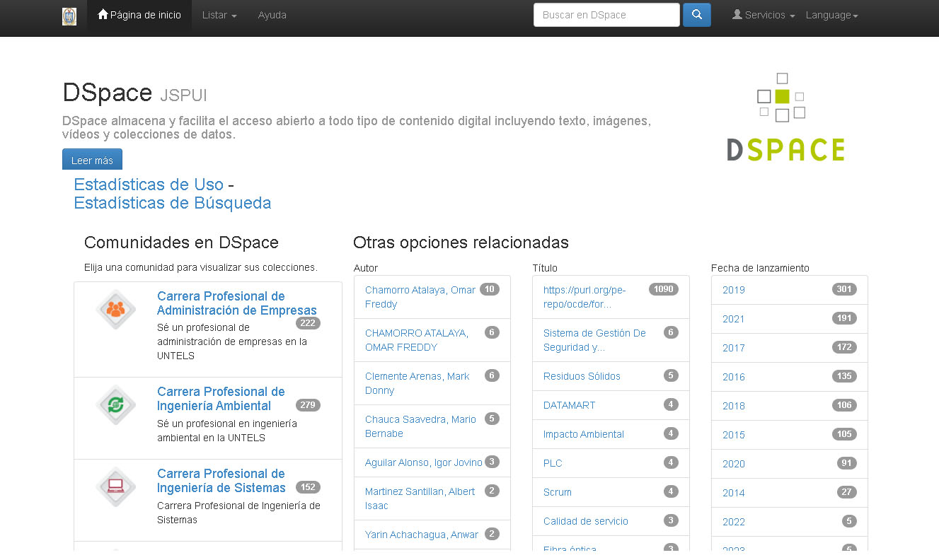Filter by release year 2022
Image resolution: width=939 pixels, height=560 pixels.
point(734,522)
